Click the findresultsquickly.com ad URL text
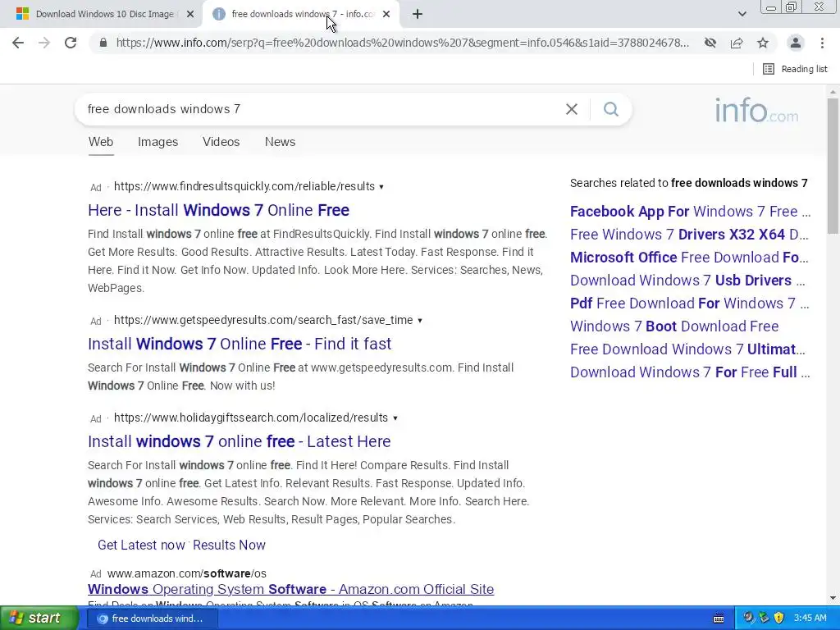840x630 pixels. (x=244, y=186)
